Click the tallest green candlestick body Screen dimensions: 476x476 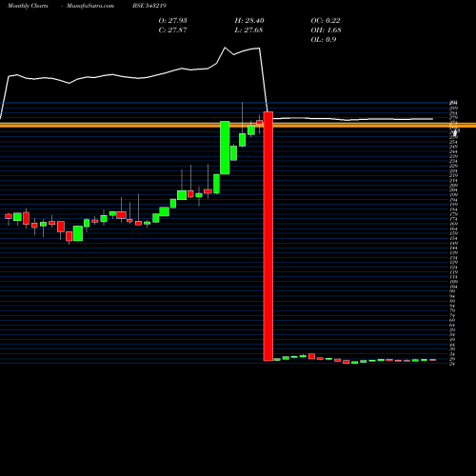click(225, 148)
